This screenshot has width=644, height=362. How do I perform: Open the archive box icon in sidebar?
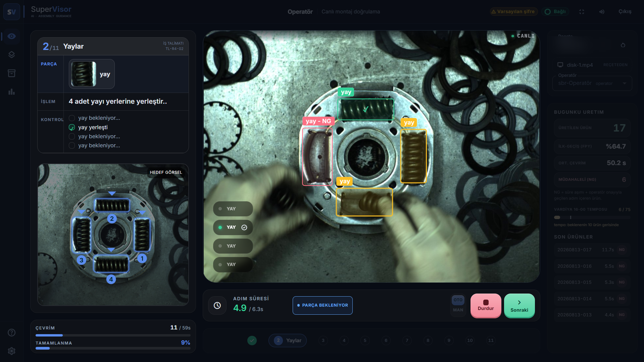pos(11,73)
